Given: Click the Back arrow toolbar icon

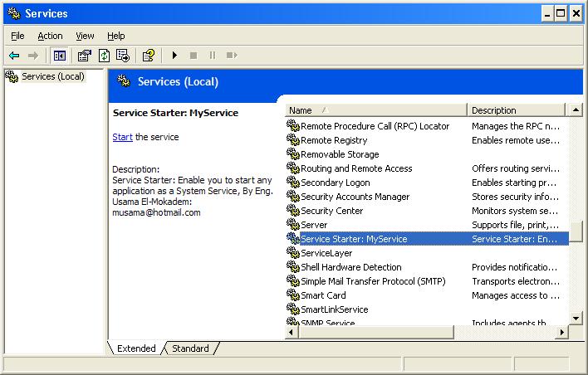Looking at the screenshot, I should pos(14,56).
